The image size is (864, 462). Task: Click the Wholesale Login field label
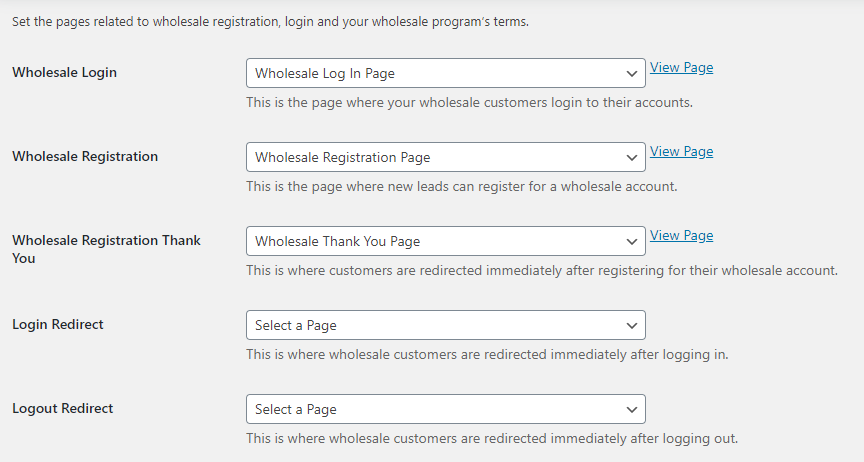click(x=64, y=73)
